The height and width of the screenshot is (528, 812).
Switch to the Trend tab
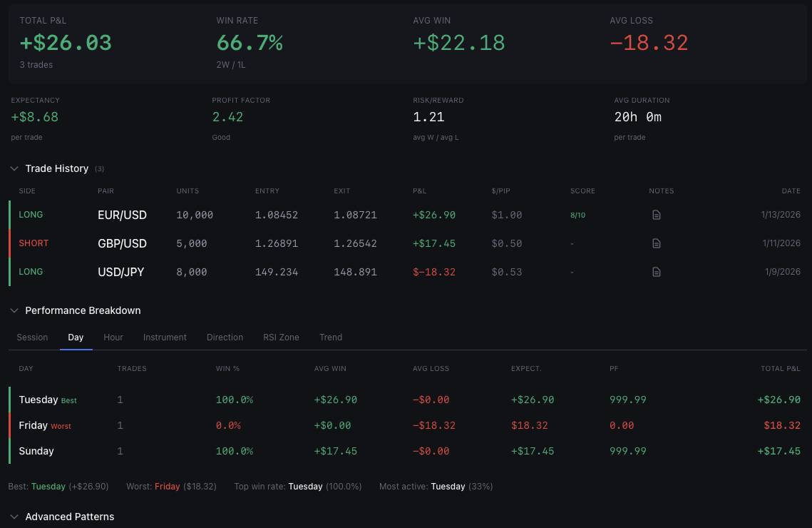coord(331,337)
